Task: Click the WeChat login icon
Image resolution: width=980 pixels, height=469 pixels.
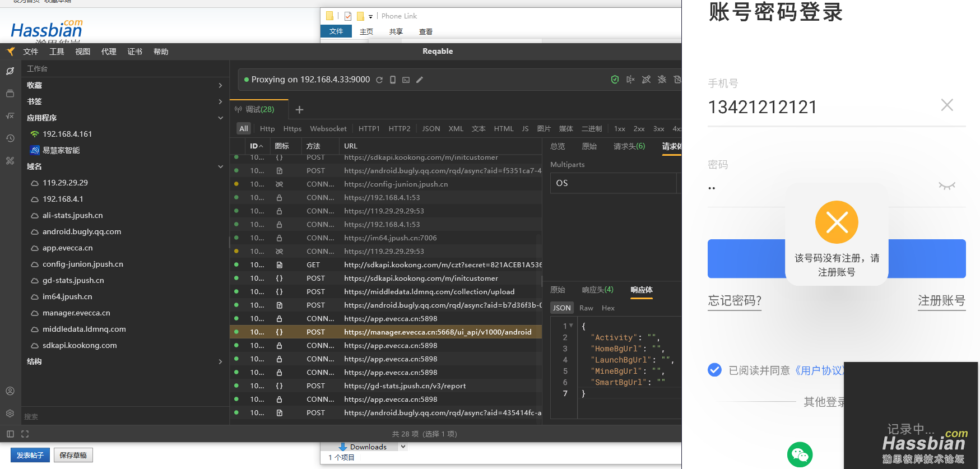Action: (x=800, y=454)
